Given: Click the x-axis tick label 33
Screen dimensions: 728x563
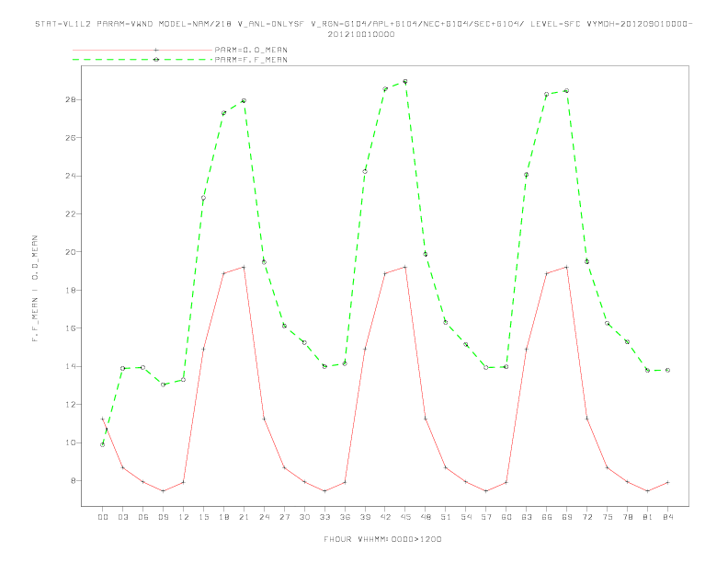Looking at the screenshot, I should (x=324, y=517).
